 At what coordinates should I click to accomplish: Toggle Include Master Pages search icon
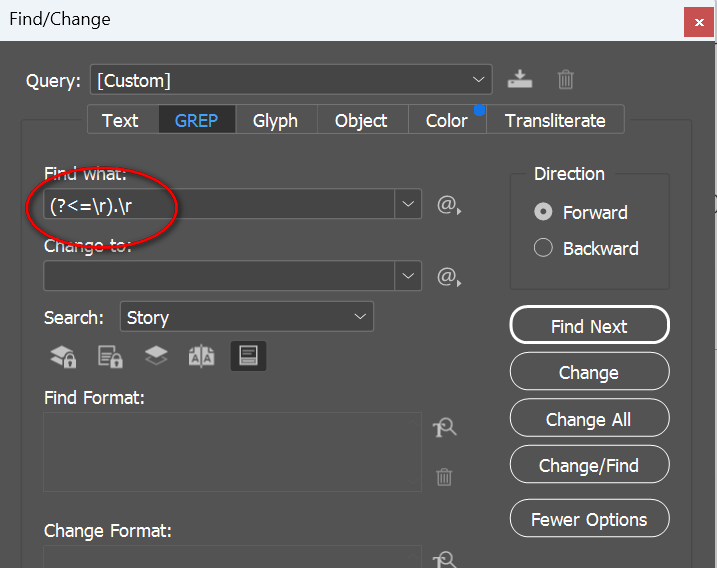pyautogui.click(x=201, y=356)
